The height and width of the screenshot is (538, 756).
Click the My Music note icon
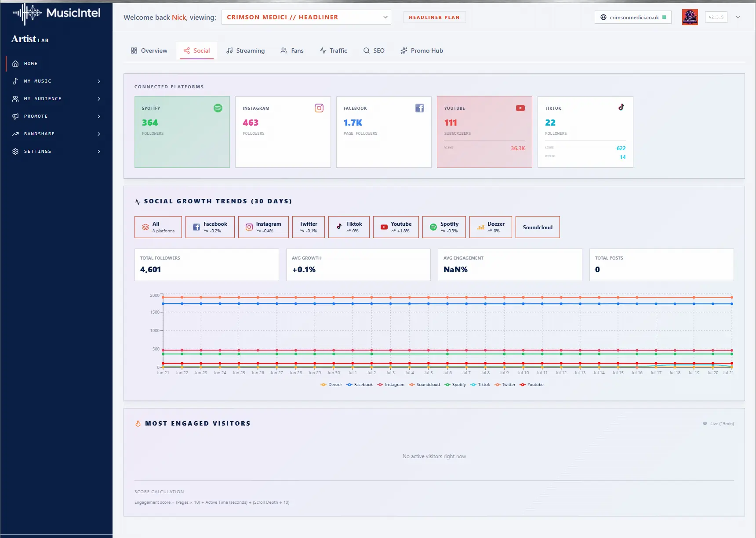(x=15, y=81)
